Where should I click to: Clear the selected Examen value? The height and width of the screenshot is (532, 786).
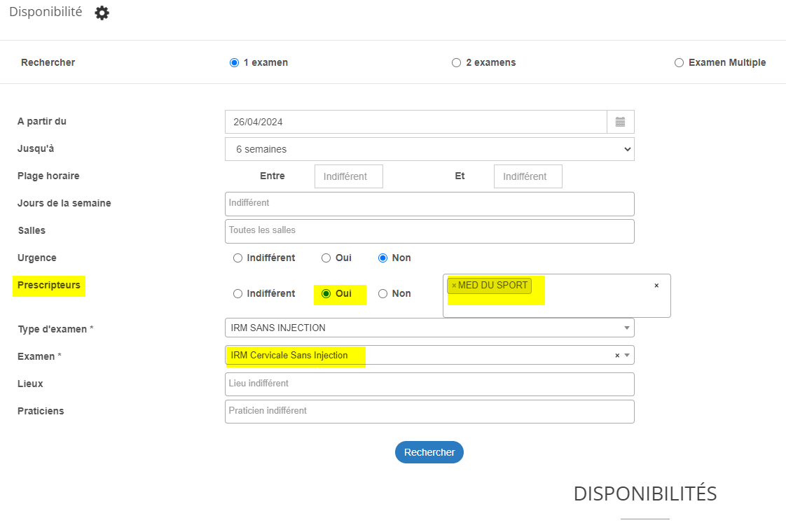[617, 356]
